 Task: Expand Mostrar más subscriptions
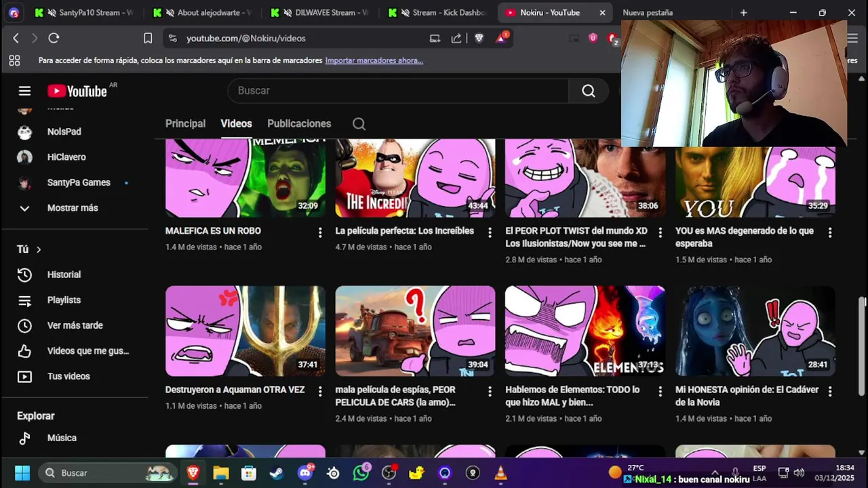(x=75, y=208)
